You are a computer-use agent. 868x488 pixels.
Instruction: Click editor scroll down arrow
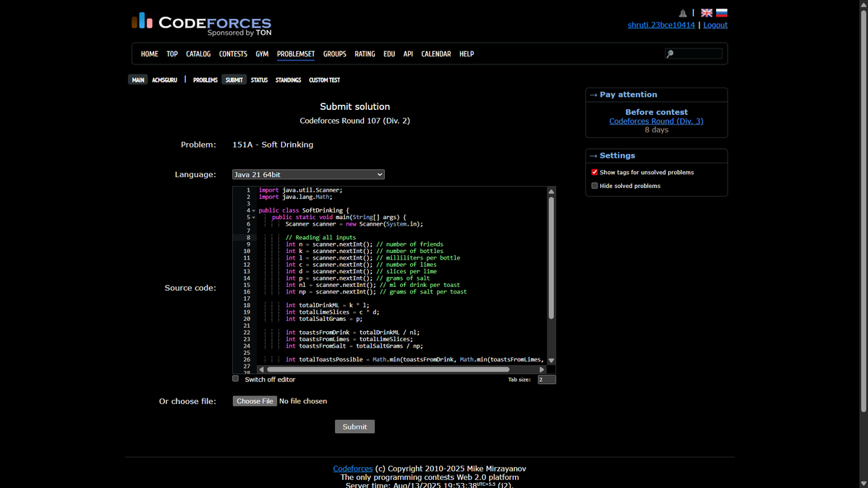click(x=551, y=360)
